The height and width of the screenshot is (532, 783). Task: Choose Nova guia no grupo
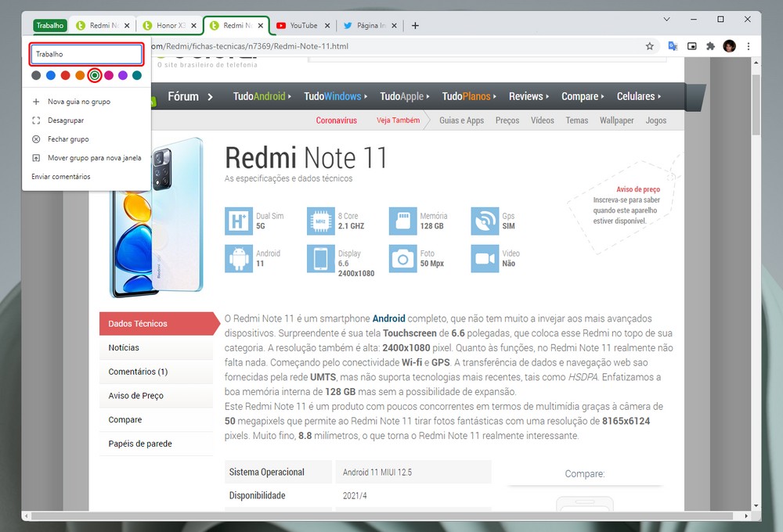[86, 101]
